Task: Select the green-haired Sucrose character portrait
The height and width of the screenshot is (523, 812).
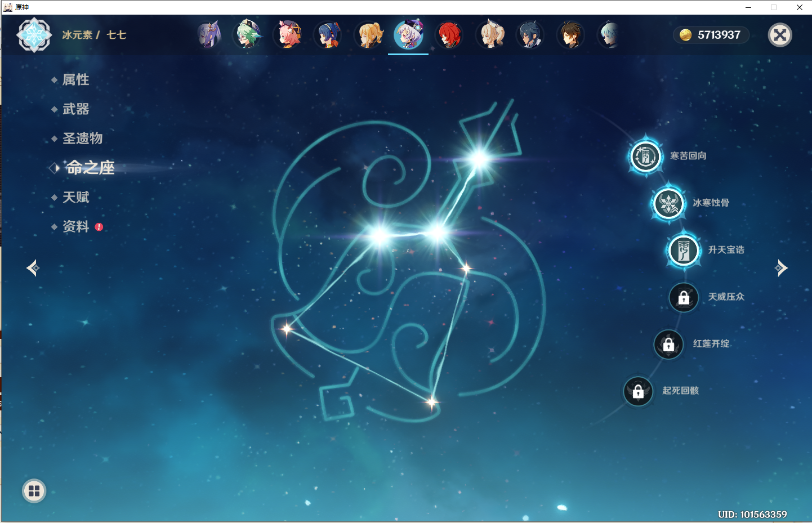Action: point(248,35)
